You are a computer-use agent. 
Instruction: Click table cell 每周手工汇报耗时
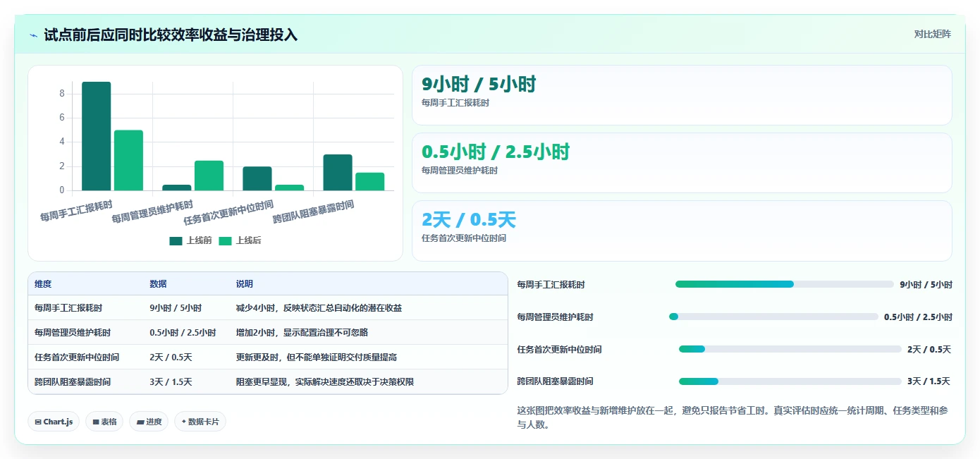(68, 308)
